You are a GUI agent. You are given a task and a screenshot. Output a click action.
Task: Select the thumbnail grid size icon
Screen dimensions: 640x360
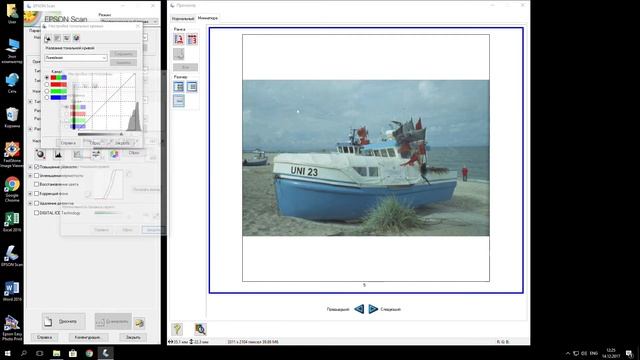[179, 87]
